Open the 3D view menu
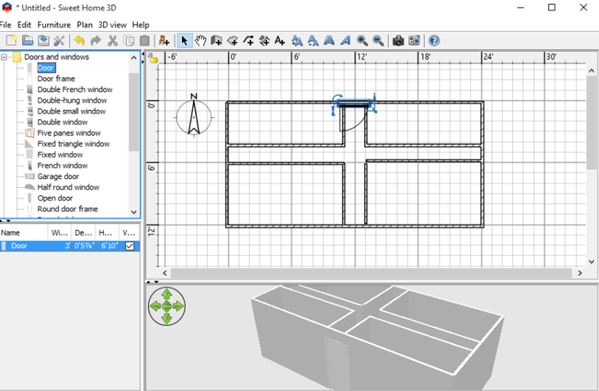Screen dimensions: 599x391 (112, 25)
